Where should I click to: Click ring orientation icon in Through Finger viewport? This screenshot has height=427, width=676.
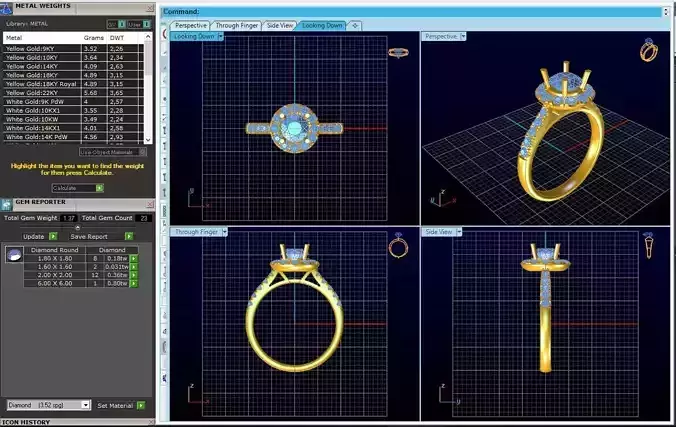398,246
